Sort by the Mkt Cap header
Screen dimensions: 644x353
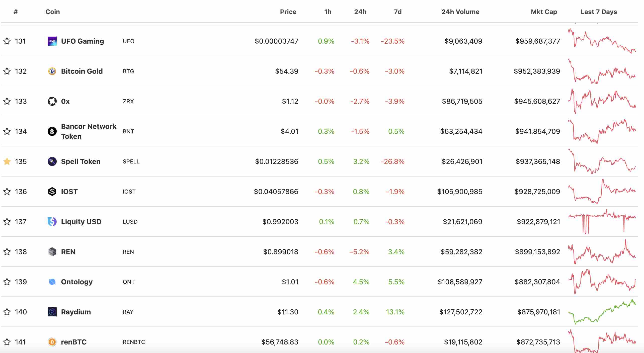pos(544,12)
